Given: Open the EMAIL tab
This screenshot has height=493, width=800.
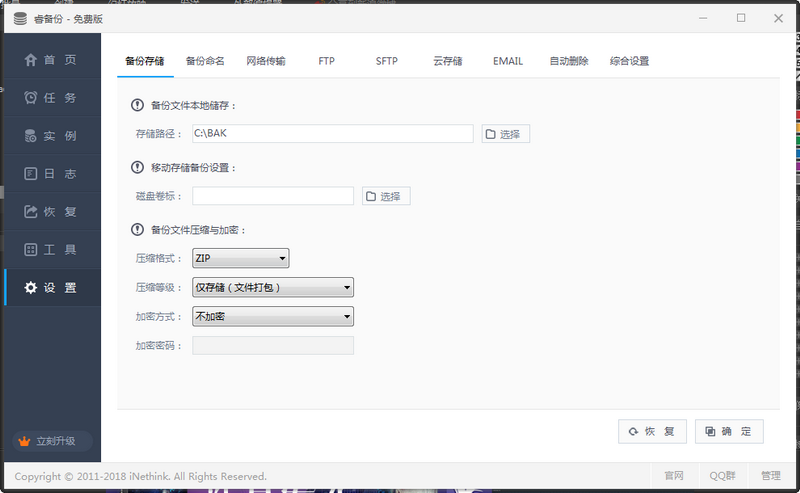Looking at the screenshot, I should [x=508, y=61].
